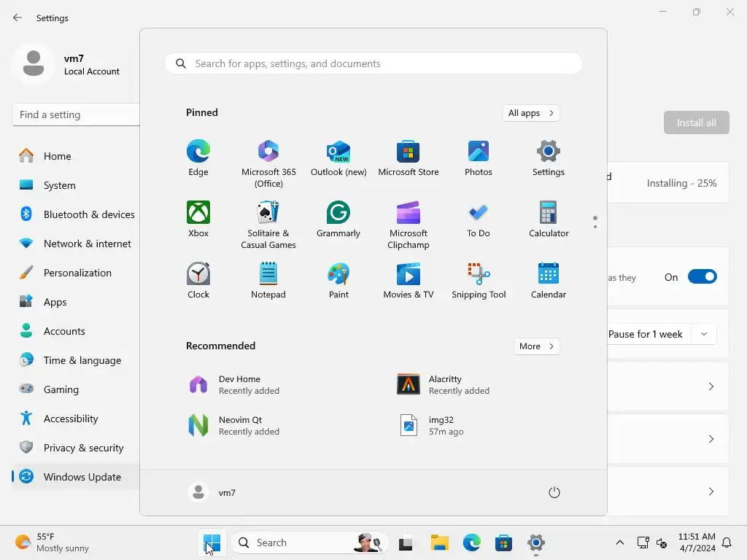The image size is (747, 560).
Task: Open Personalization settings
Action: click(76, 273)
